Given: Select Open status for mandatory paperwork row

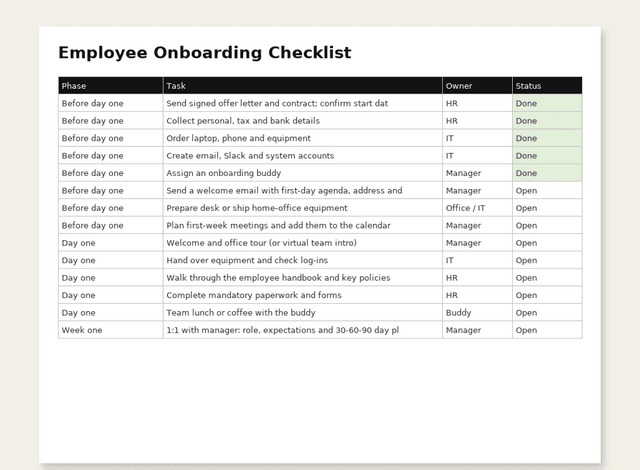Looking at the screenshot, I should click(547, 295).
